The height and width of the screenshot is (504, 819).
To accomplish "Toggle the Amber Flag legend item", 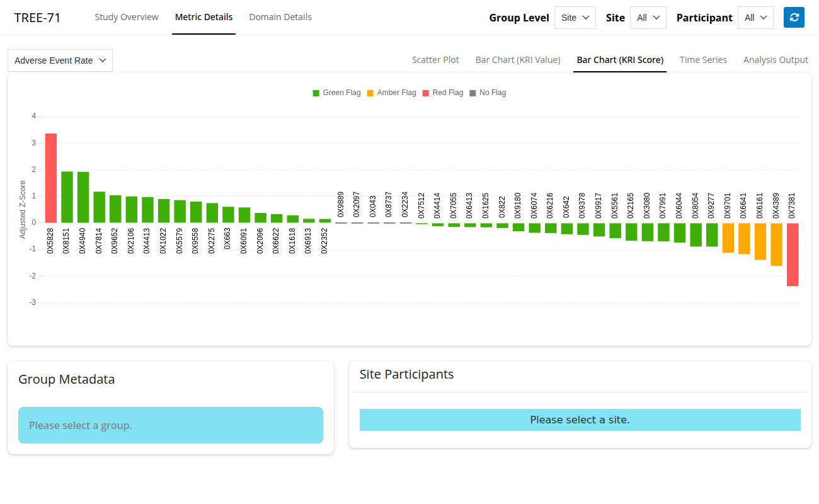I will pyautogui.click(x=391, y=93).
